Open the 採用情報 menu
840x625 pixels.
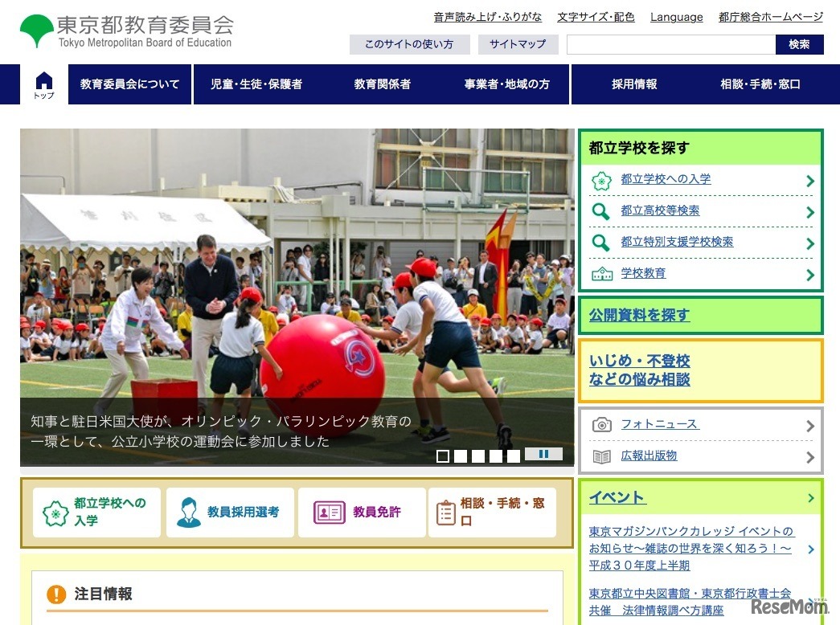[x=634, y=84]
